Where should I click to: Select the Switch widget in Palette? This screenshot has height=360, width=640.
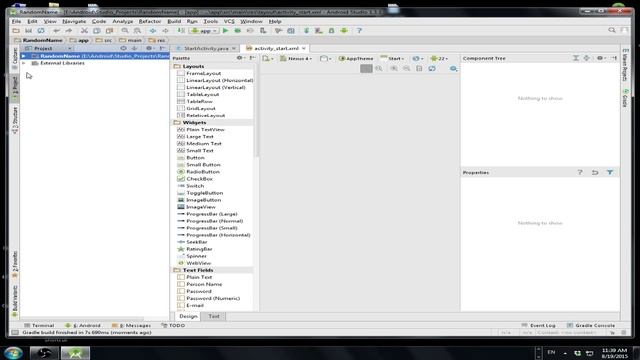195,186
